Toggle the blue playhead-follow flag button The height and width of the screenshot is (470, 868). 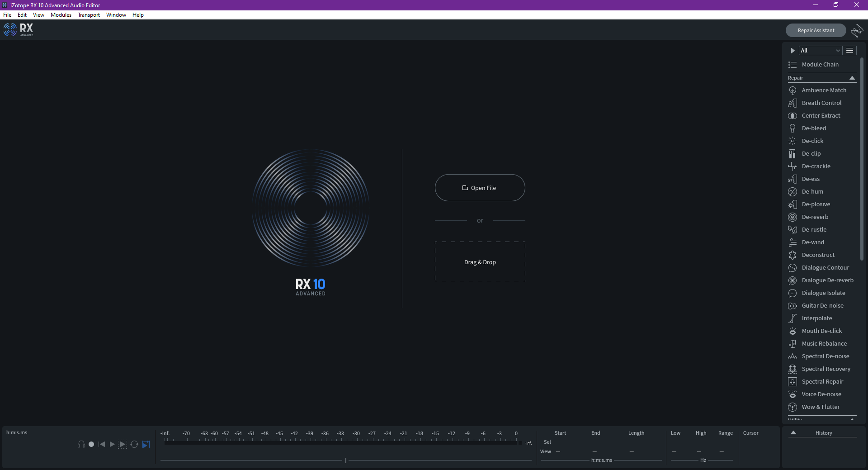pyautogui.click(x=146, y=444)
